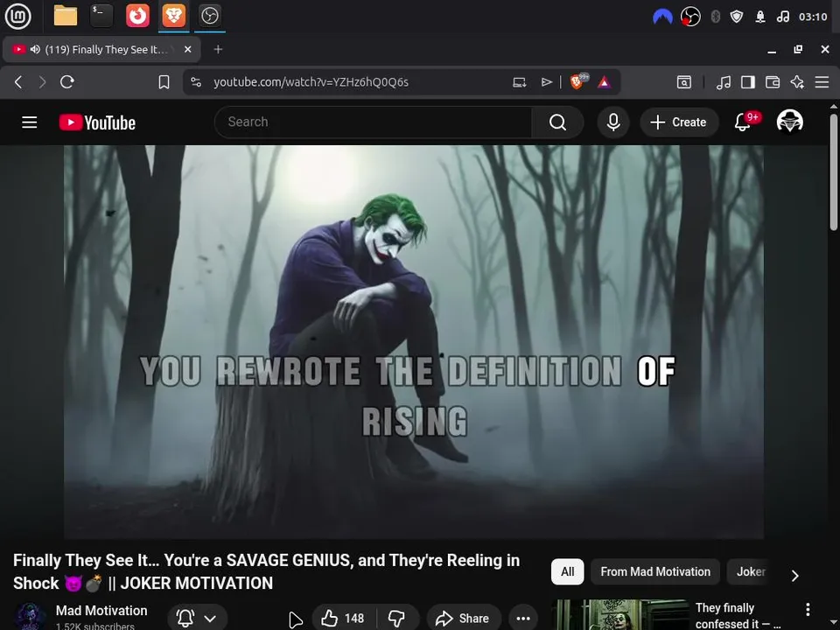Open Brave Rewards triangle icon

[x=604, y=82]
